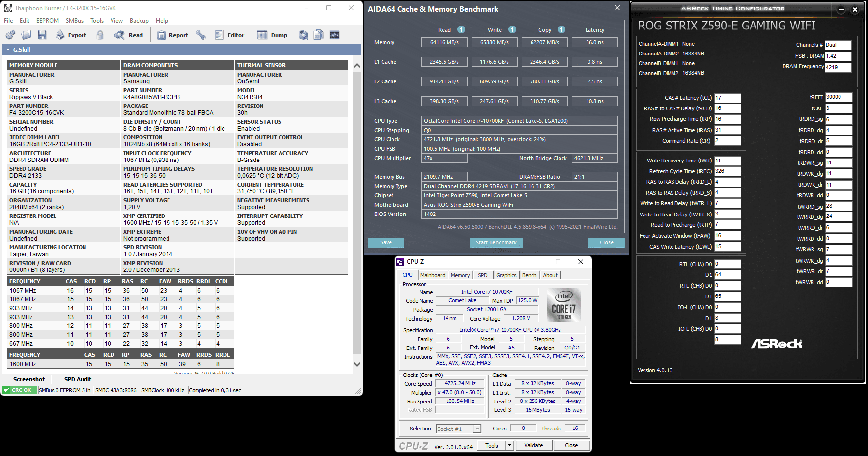Select the Screenshot tab in Thaiphoon Burner
868x456 pixels.
point(29,379)
